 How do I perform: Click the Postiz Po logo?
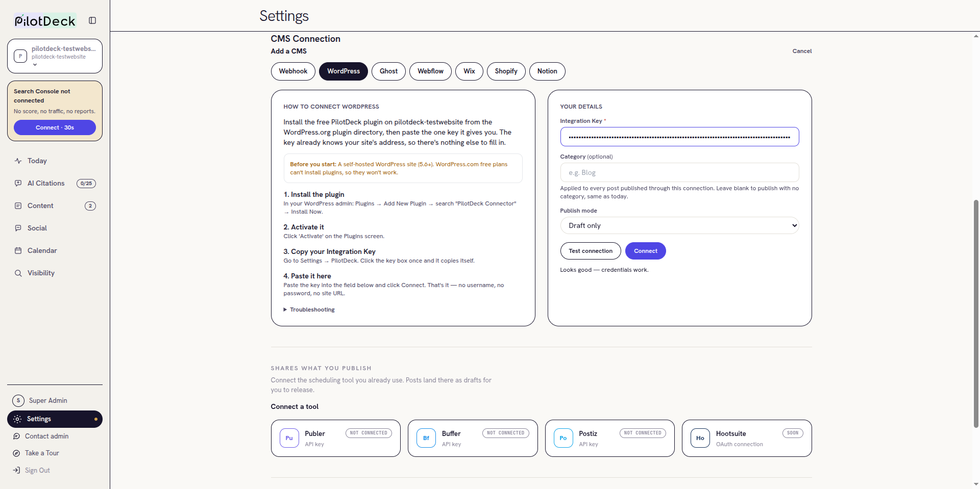coord(563,438)
